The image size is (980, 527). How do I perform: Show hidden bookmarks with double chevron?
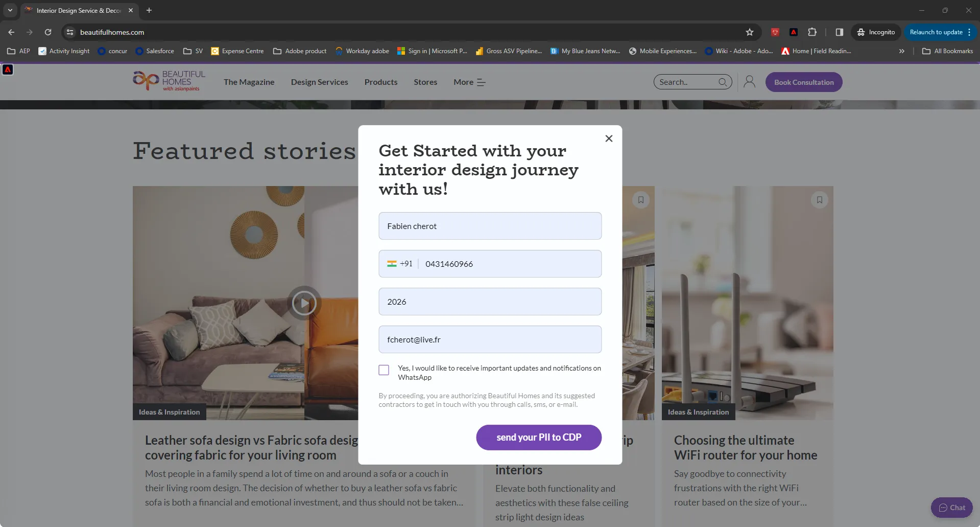[x=902, y=51]
